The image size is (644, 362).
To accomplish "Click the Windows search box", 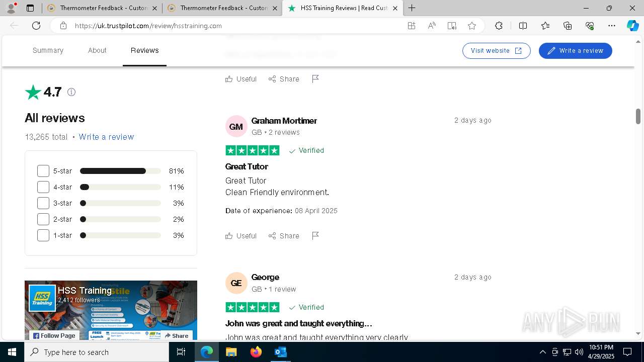I will click(97, 352).
